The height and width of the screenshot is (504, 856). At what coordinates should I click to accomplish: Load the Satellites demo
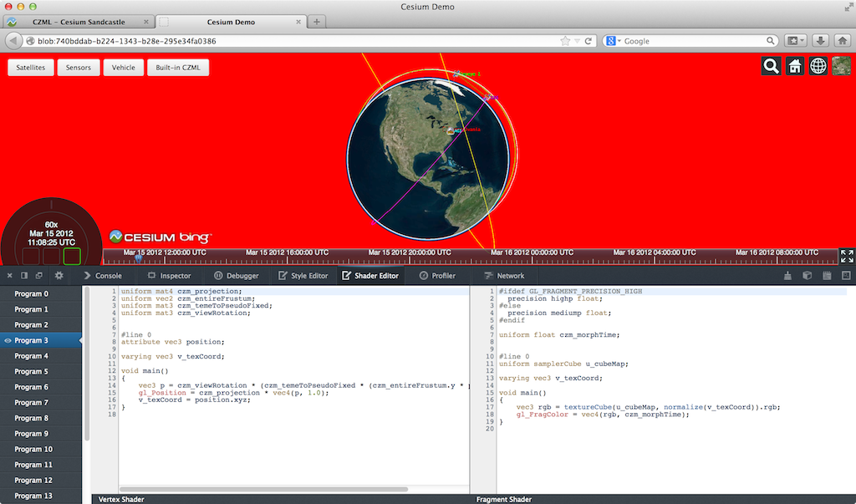coord(31,68)
